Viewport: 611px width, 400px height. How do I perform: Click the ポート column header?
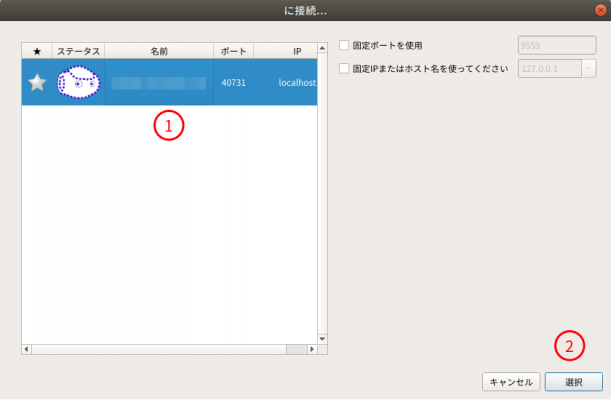[233, 50]
